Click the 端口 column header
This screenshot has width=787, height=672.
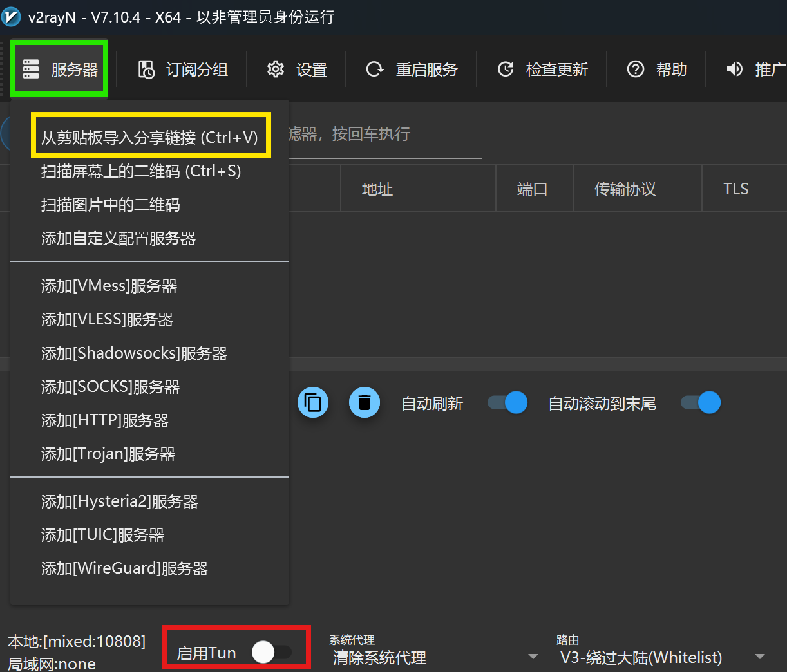coord(535,189)
